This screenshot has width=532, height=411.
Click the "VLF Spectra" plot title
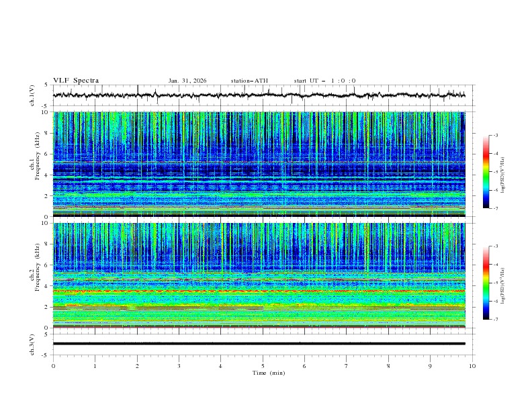pos(76,81)
